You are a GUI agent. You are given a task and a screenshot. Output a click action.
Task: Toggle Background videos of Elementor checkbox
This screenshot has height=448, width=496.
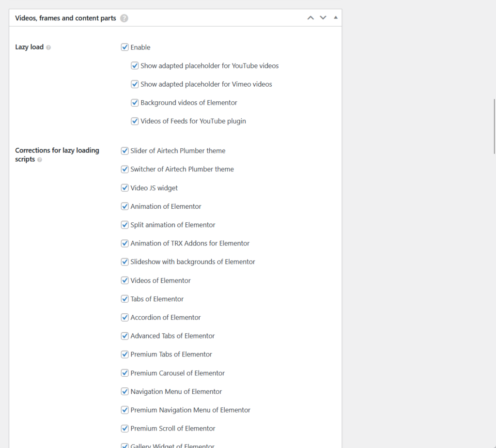pyautogui.click(x=135, y=103)
